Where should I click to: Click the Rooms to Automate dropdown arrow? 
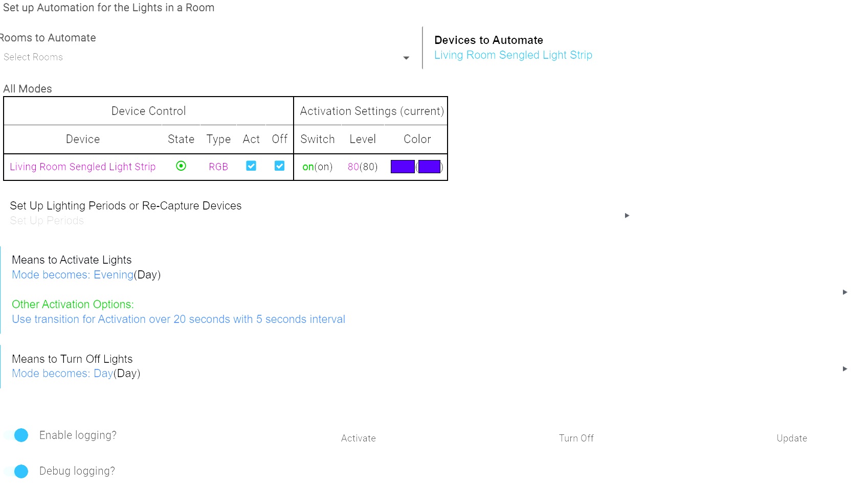[406, 58]
